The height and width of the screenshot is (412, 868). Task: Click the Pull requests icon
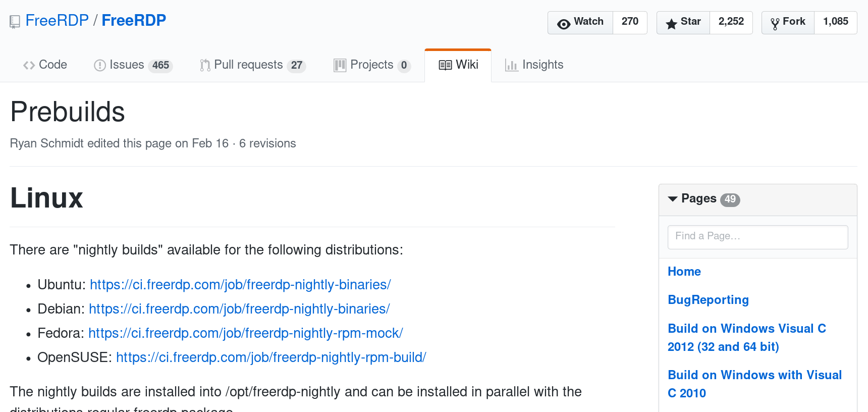tap(205, 65)
